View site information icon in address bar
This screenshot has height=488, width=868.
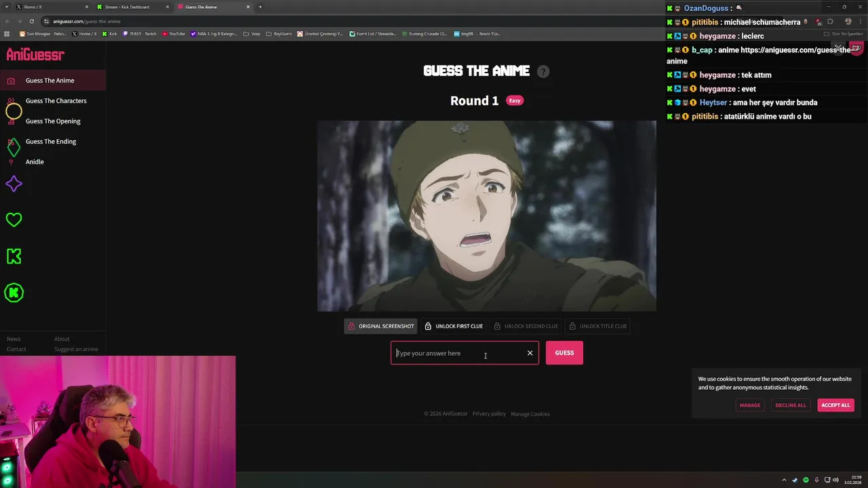[46, 21]
